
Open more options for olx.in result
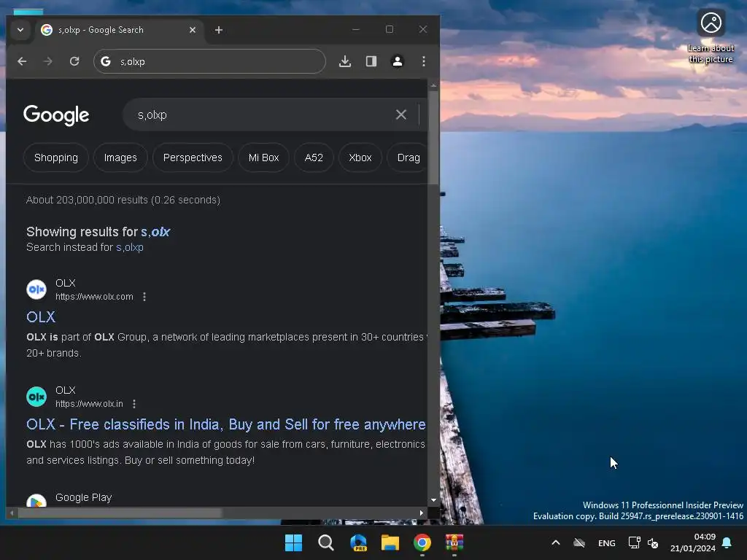tap(134, 404)
